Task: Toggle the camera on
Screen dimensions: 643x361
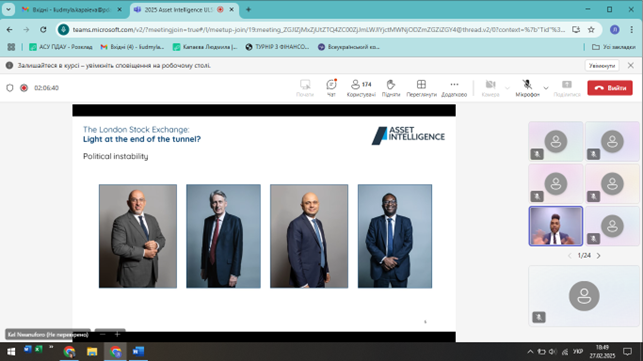Action: coord(490,88)
